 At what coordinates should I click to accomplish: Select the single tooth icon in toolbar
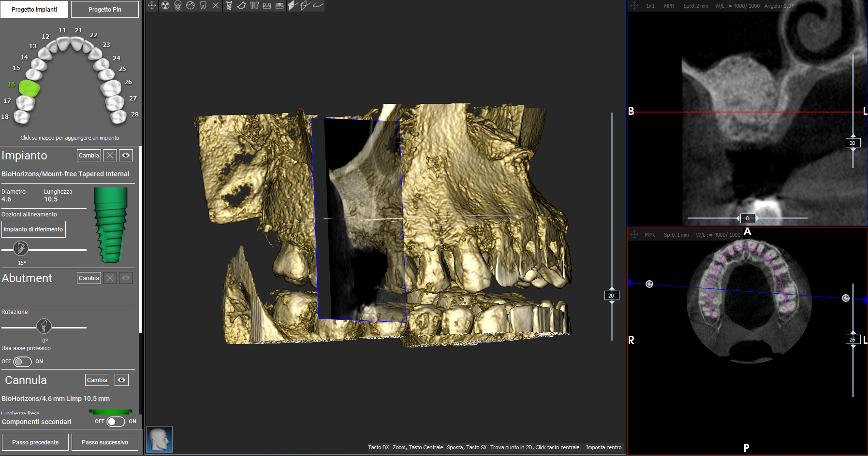pyautogui.click(x=203, y=5)
